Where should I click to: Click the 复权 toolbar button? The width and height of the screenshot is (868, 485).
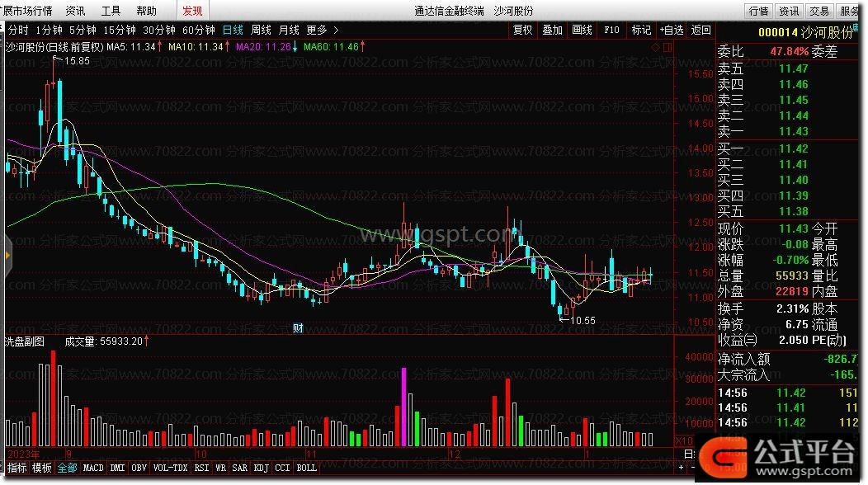[x=522, y=30]
